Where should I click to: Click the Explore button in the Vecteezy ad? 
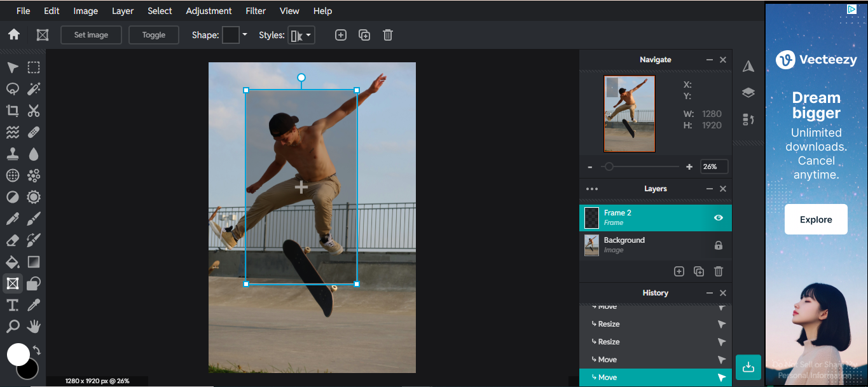point(815,219)
